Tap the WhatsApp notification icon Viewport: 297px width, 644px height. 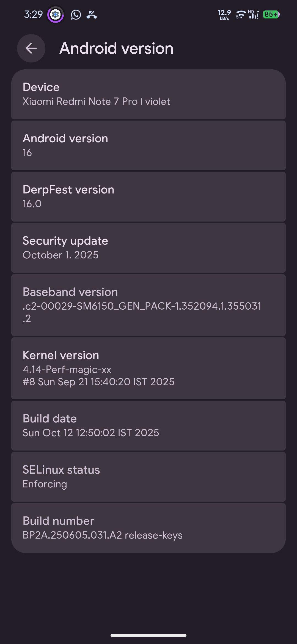[x=76, y=15]
